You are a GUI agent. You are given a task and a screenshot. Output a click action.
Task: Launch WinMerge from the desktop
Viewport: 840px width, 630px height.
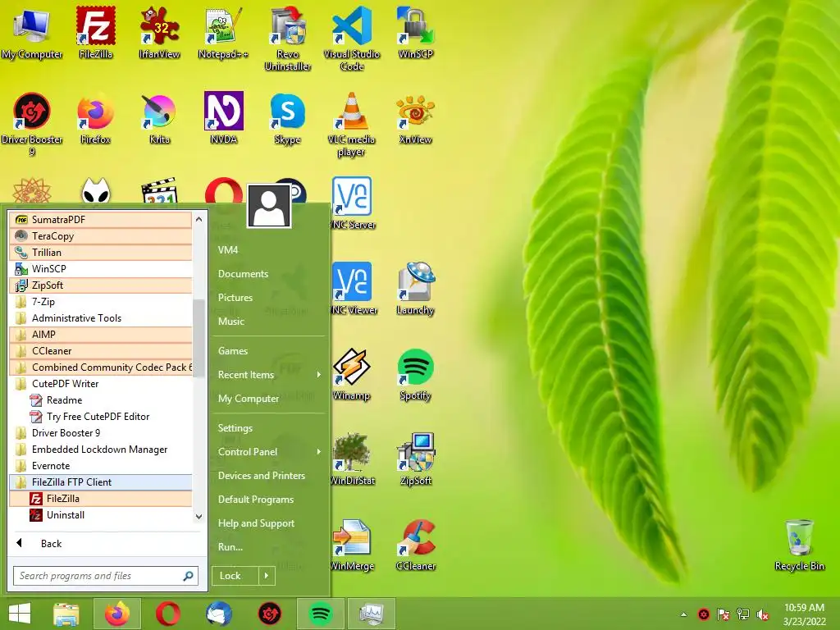tap(352, 545)
